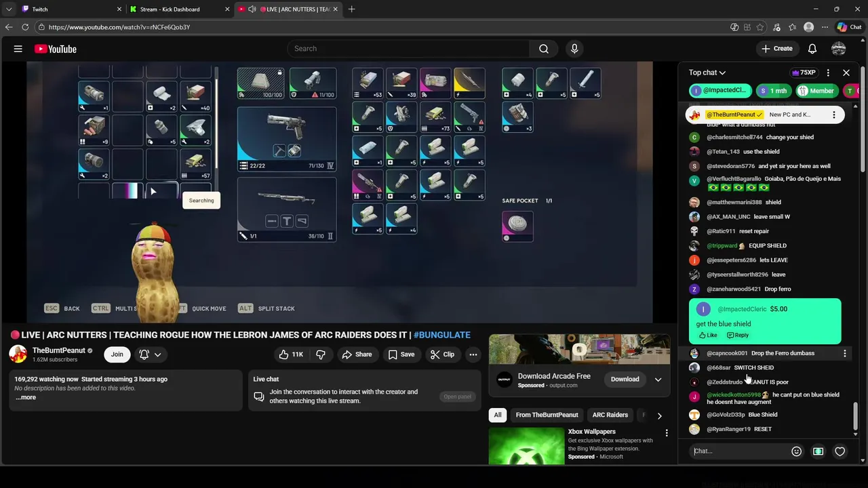Click the Live chat Open panel button

pyautogui.click(x=457, y=396)
